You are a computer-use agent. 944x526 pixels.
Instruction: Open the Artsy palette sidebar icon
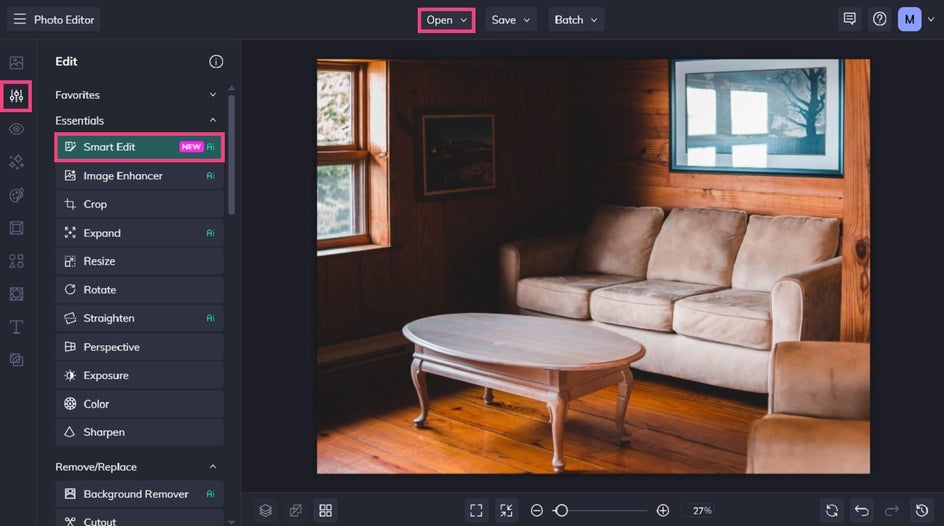pyautogui.click(x=16, y=195)
